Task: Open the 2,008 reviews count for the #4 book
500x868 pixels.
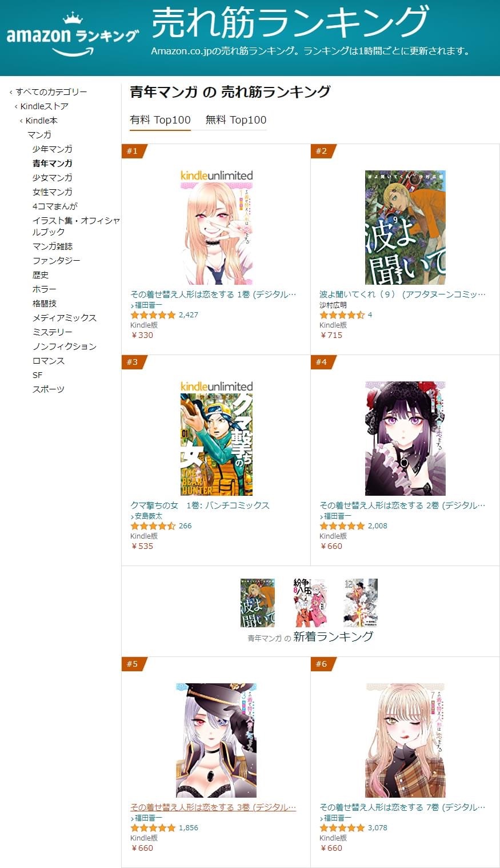Action: 378,526
